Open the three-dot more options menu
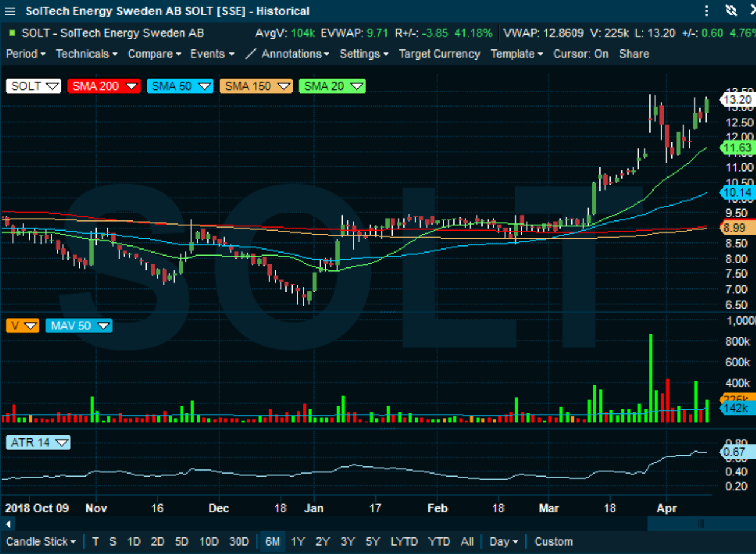This screenshot has width=756, height=554. [x=707, y=11]
